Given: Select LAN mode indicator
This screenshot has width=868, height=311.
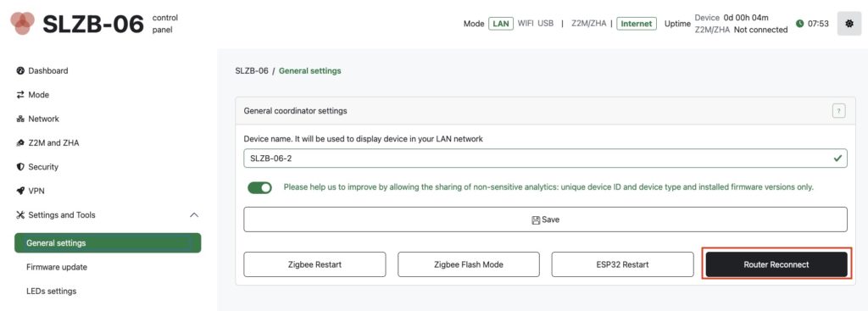Looking at the screenshot, I should tap(500, 24).
